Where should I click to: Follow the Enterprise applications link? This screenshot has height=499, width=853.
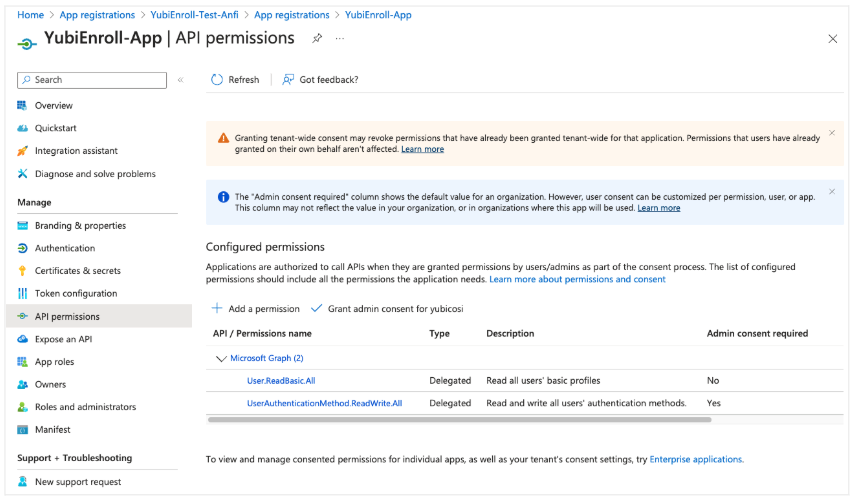coord(695,459)
